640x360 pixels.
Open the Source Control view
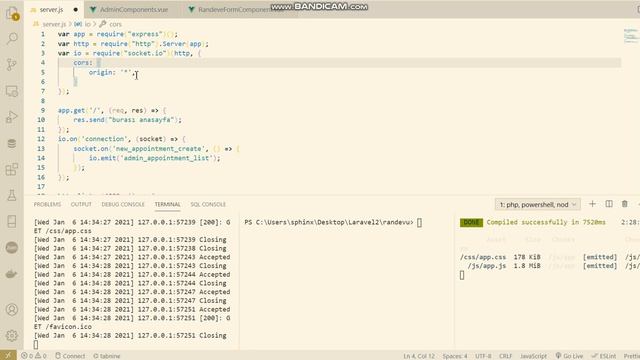12,64
